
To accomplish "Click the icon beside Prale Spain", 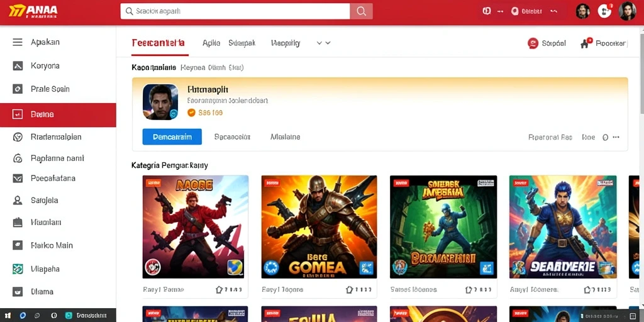I will tap(18, 89).
